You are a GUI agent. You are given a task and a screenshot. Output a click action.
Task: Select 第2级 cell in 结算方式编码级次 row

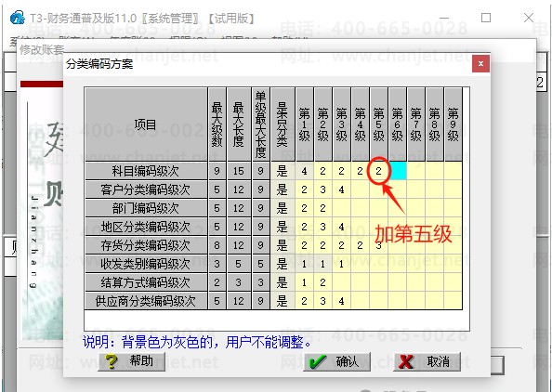pyautogui.click(x=322, y=282)
